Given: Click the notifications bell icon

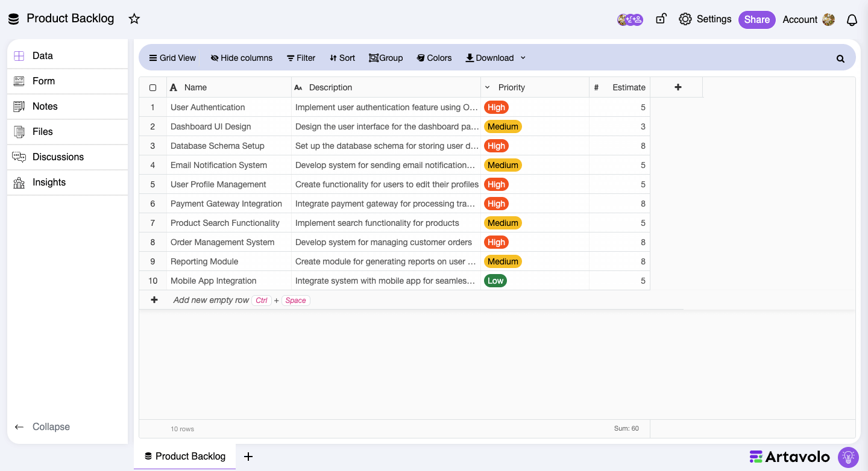Looking at the screenshot, I should pyautogui.click(x=852, y=20).
